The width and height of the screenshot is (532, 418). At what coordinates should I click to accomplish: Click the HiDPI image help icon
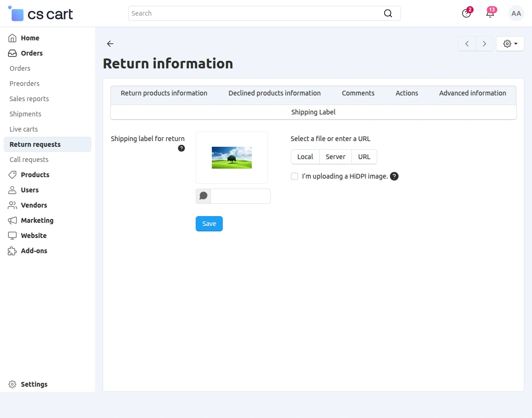coord(394,176)
